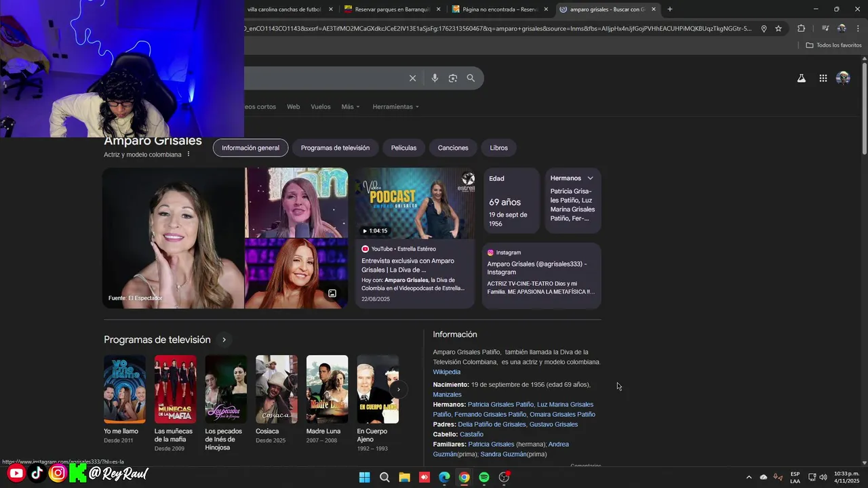Play the 1:04:15 podcast video thumbnail
This screenshot has width=868, height=488.
click(415, 203)
